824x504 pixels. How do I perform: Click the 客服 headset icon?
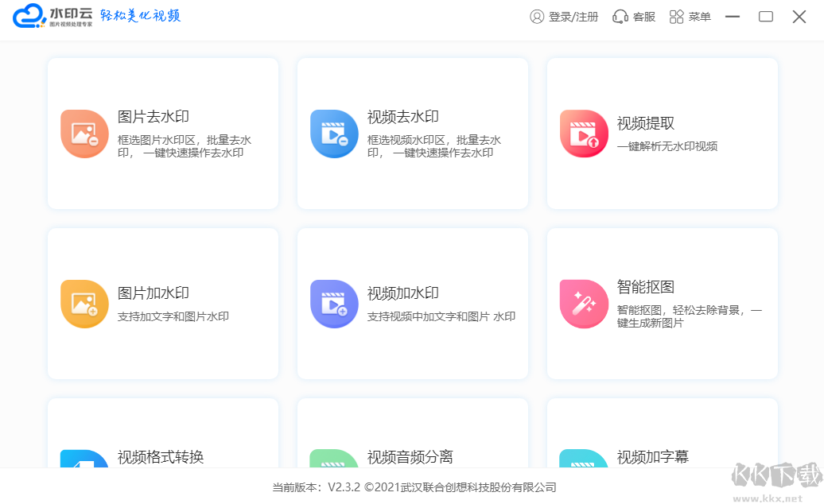click(x=619, y=16)
